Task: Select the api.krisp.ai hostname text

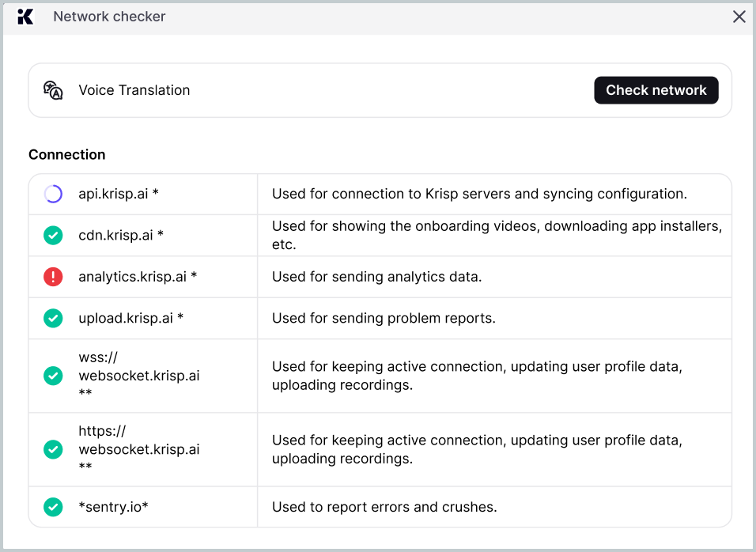Action: point(119,194)
